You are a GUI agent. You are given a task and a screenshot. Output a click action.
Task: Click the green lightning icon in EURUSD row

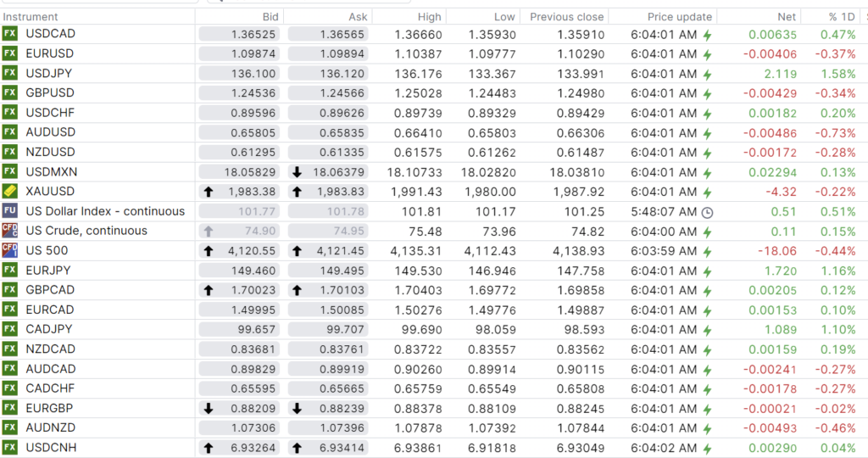(x=708, y=54)
